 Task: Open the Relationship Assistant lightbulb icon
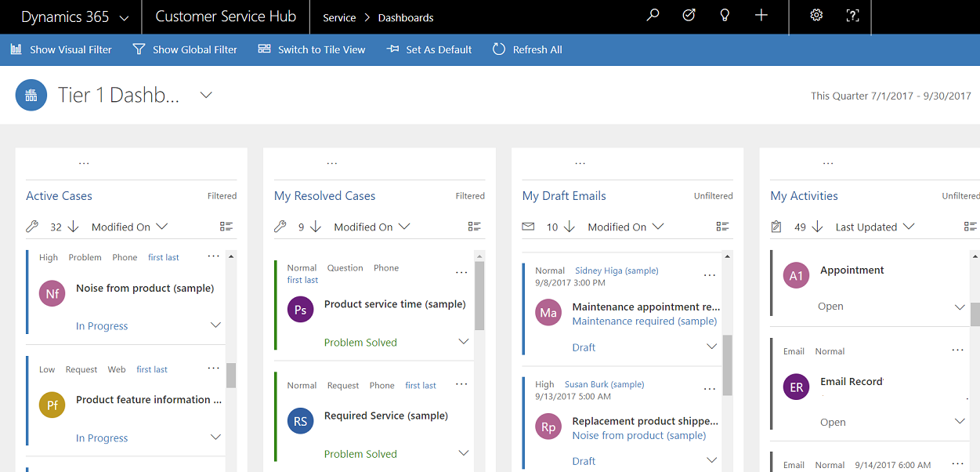(x=725, y=15)
